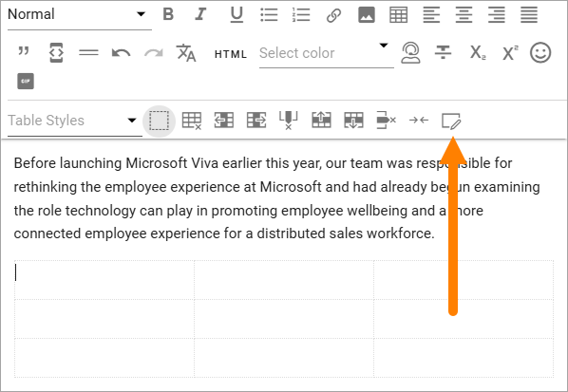Open the emoji picker
This screenshot has height=392, width=568.
(540, 52)
